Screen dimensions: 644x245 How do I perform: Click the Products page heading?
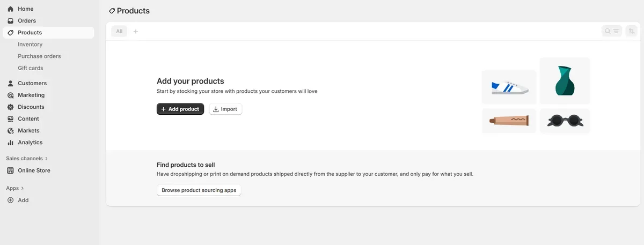coord(133,11)
